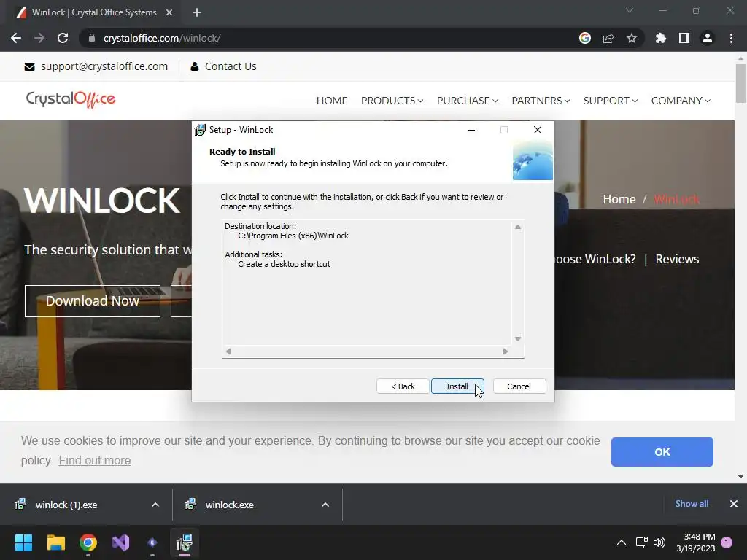
Task: Open the Google icon in the address bar
Action: point(585,38)
